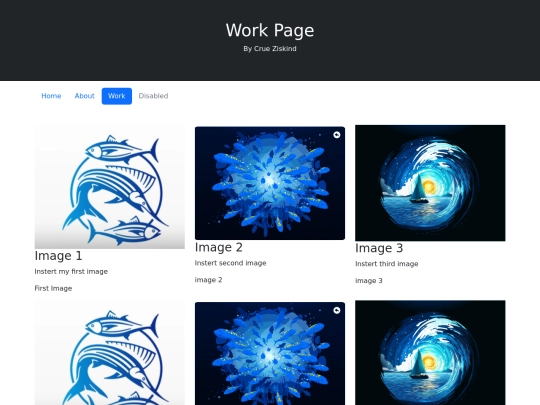Go to the About page link
540x405 pixels.
tap(85, 96)
